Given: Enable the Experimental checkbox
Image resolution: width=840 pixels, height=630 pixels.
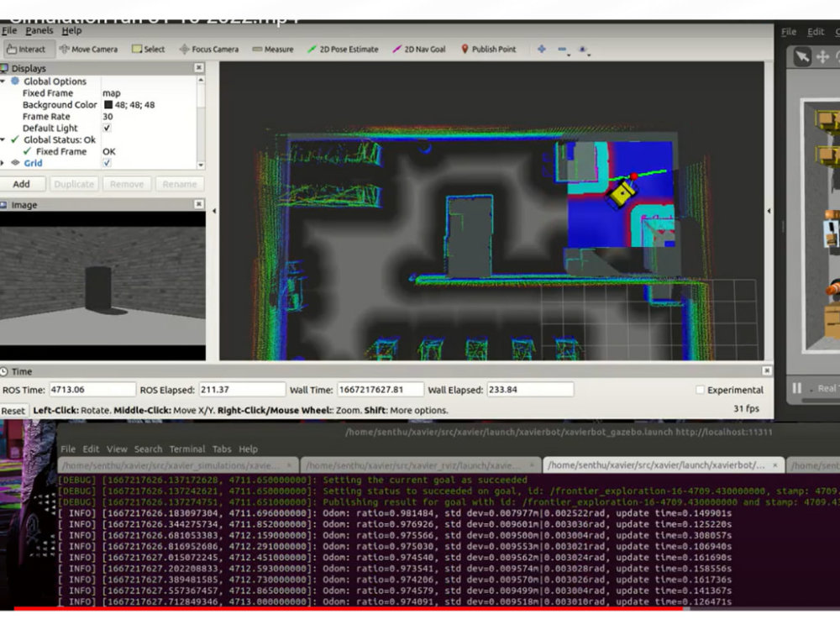Looking at the screenshot, I should click(x=700, y=390).
